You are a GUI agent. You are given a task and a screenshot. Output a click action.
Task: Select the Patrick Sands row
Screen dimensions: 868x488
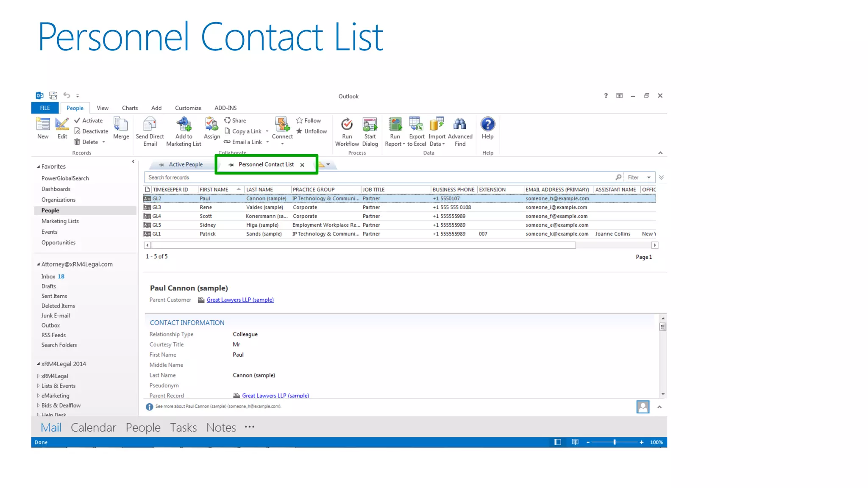tap(400, 234)
